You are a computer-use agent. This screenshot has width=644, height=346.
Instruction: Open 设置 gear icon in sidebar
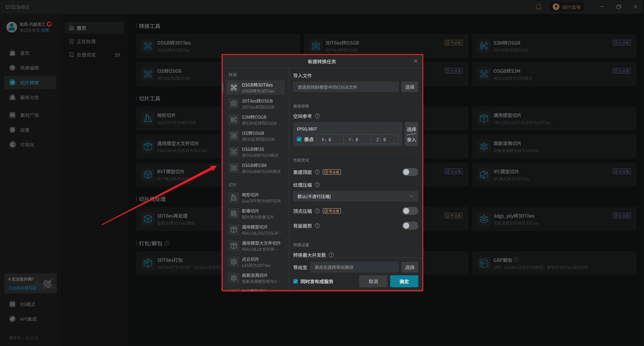(12, 130)
